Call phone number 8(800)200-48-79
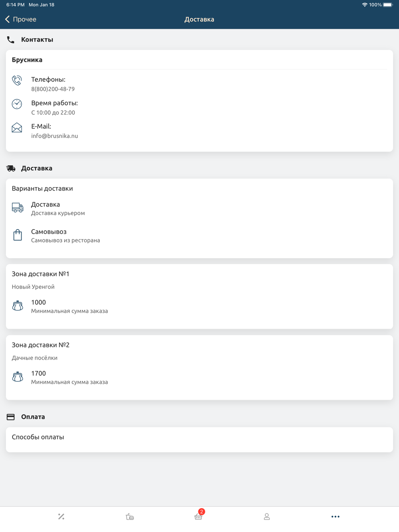 pos(53,89)
